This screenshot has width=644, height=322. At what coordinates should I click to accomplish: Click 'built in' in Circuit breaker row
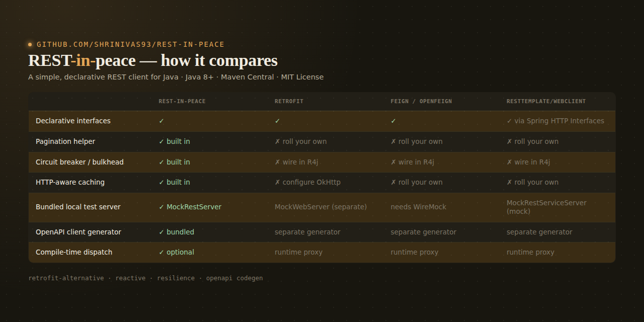pos(175,162)
